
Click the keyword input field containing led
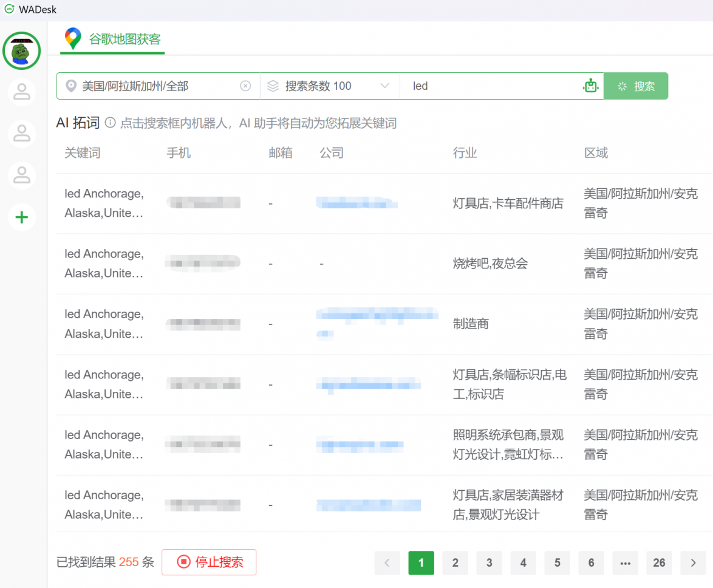(492, 86)
